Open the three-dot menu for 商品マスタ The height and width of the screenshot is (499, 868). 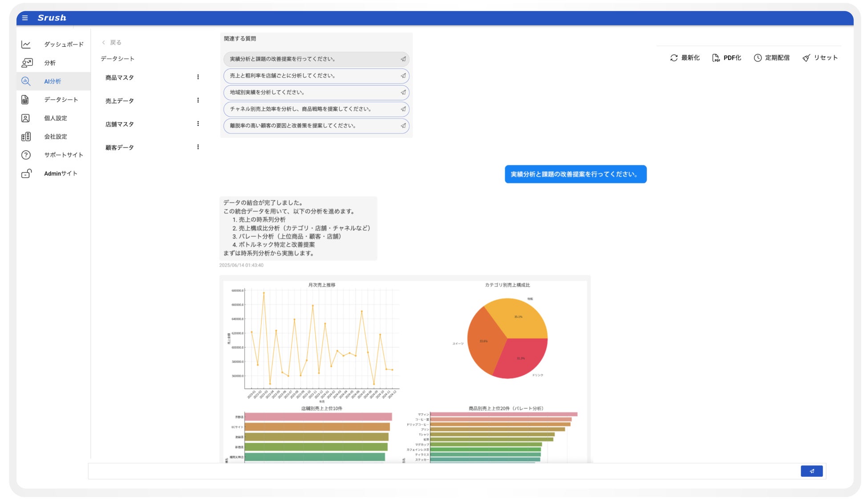198,77
